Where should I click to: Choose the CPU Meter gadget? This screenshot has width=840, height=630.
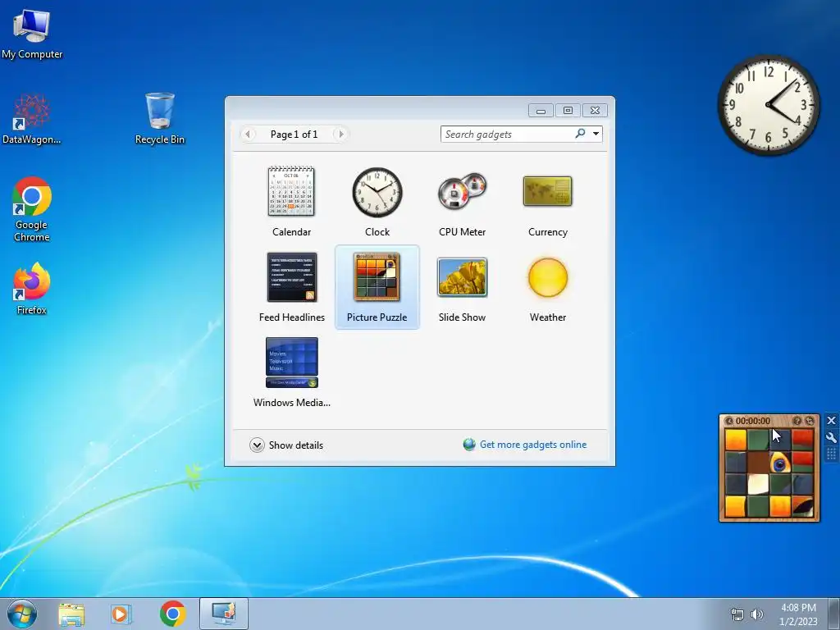coord(462,202)
